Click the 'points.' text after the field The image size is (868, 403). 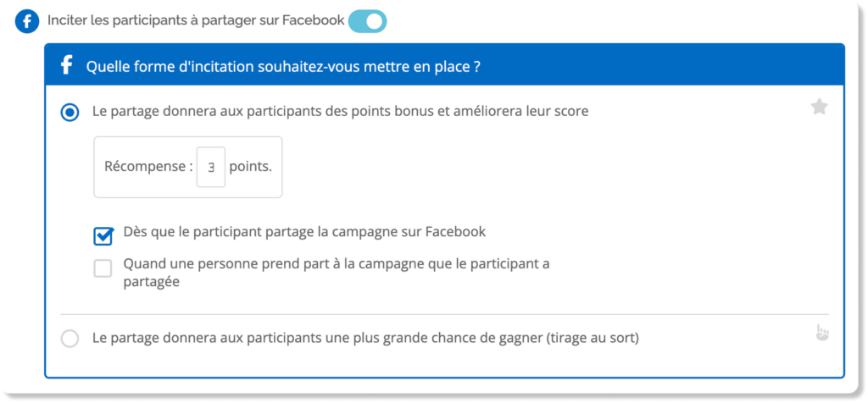coord(251,167)
